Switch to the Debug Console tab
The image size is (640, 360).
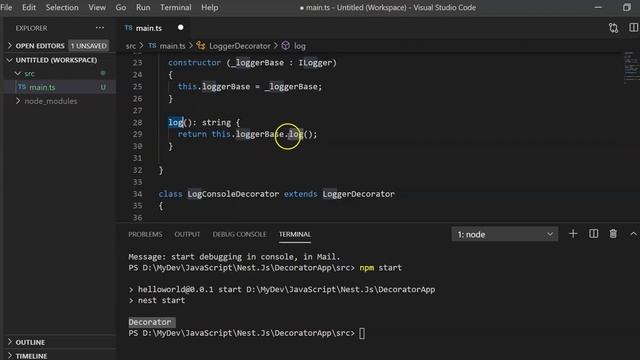[x=239, y=234]
